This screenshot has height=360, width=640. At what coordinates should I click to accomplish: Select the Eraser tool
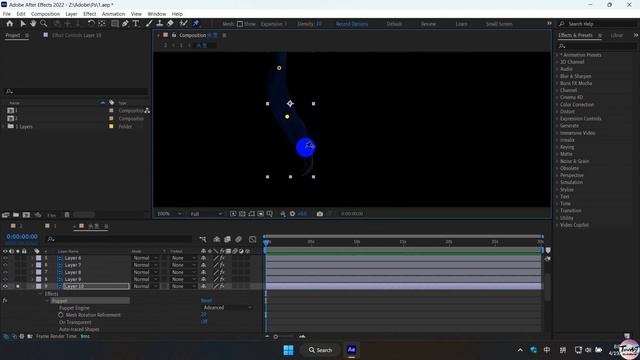coord(170,24)
